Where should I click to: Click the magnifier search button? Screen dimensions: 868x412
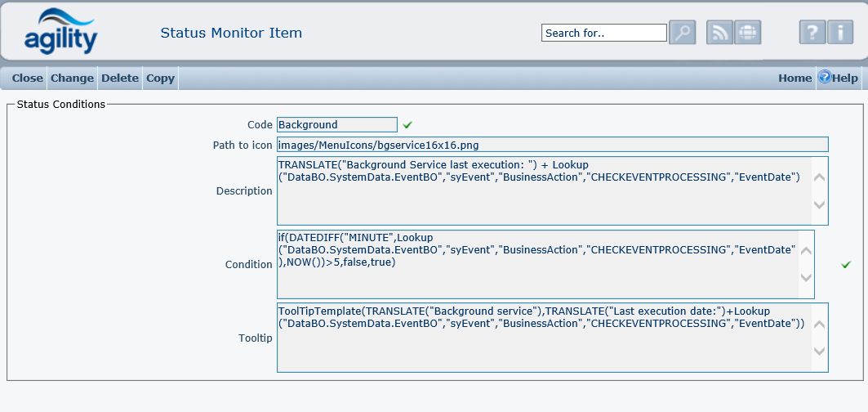pyautogui.click(x=681, y=33)
